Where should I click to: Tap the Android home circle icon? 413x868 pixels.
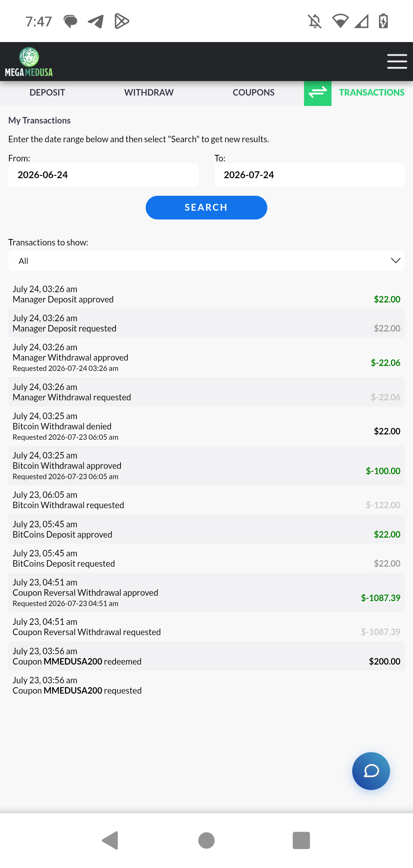click(206, 840)
